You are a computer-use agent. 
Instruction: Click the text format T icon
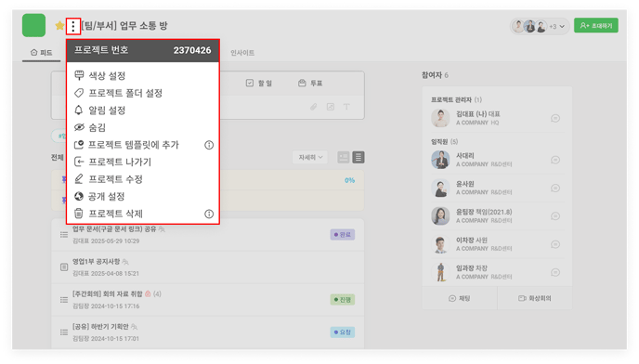[x=346, y=107]
